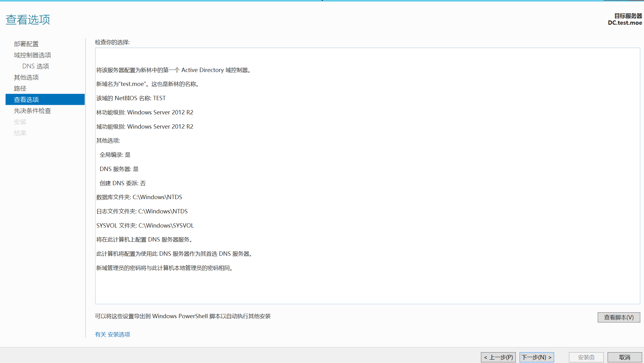Click the NetBIOS 名称: TEST line
The image size is (644, 363).
131,98
